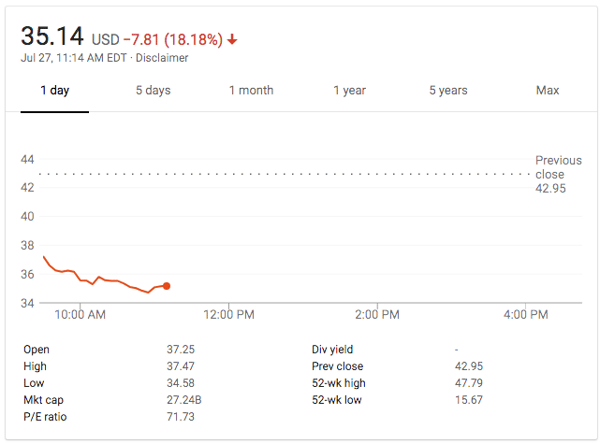The height and width of the screenshot is (444, 600).
Task: Select the Max range tab
Action: 547,91
